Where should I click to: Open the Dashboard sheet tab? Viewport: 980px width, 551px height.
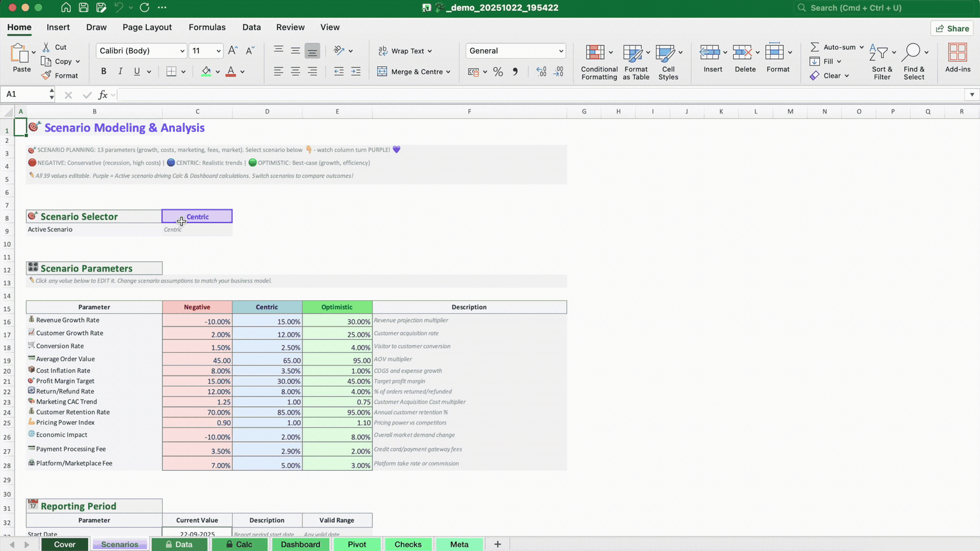point(301,544)
